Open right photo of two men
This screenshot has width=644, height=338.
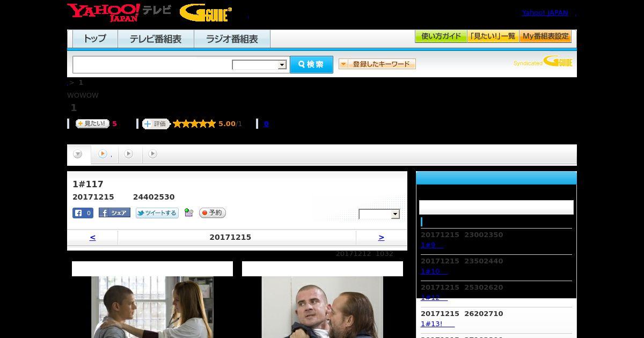(323, 307)
